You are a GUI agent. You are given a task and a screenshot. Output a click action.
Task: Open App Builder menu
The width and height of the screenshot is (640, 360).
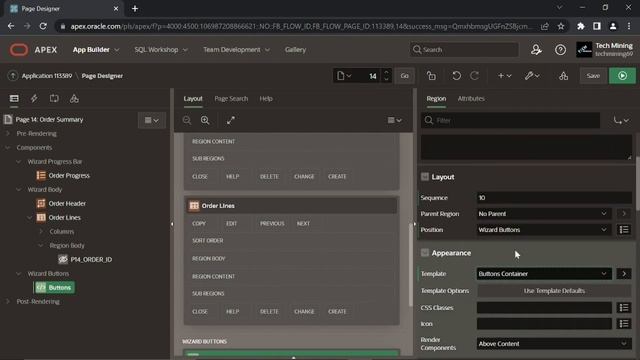(x=96, y=50)
